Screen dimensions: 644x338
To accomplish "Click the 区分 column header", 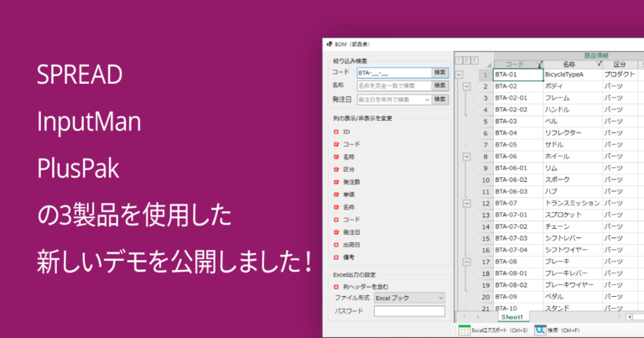I will [620, 64].
